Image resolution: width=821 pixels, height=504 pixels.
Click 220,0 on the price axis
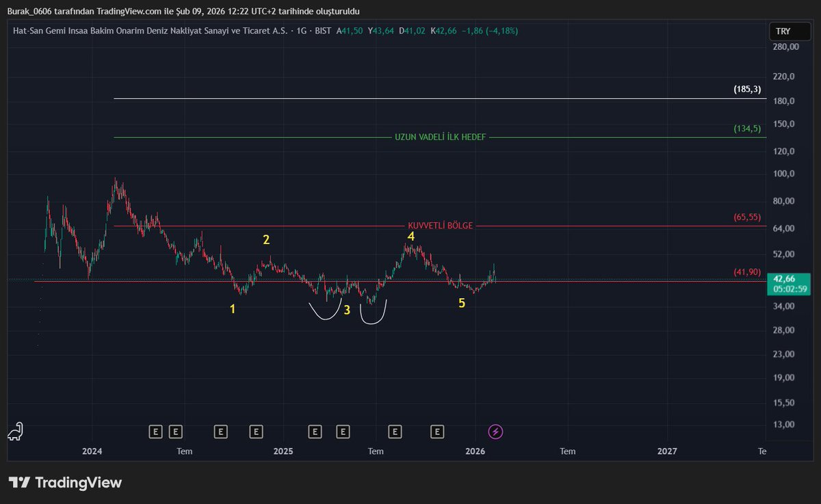(x=784, y=77)
